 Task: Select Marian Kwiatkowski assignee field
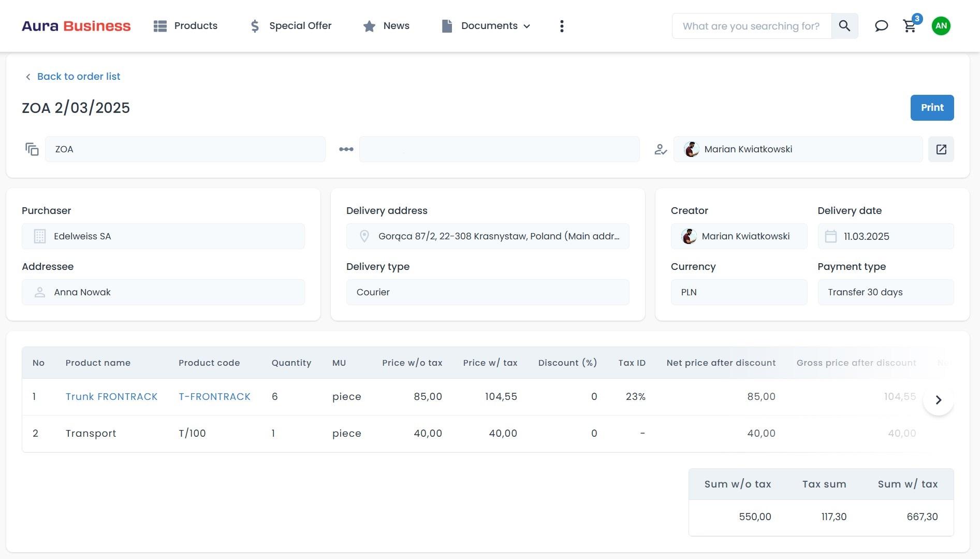tap(798, 149)
